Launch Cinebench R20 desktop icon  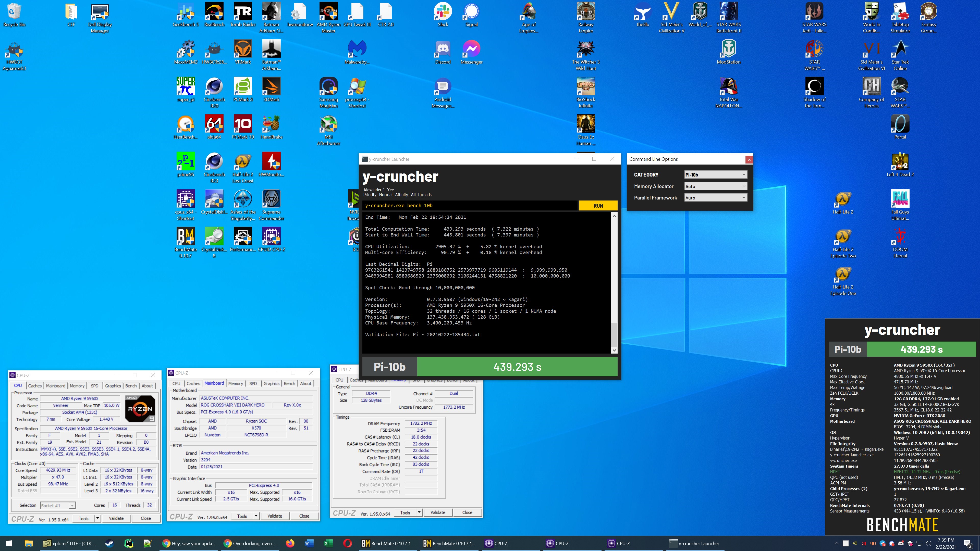coord(214,93)
